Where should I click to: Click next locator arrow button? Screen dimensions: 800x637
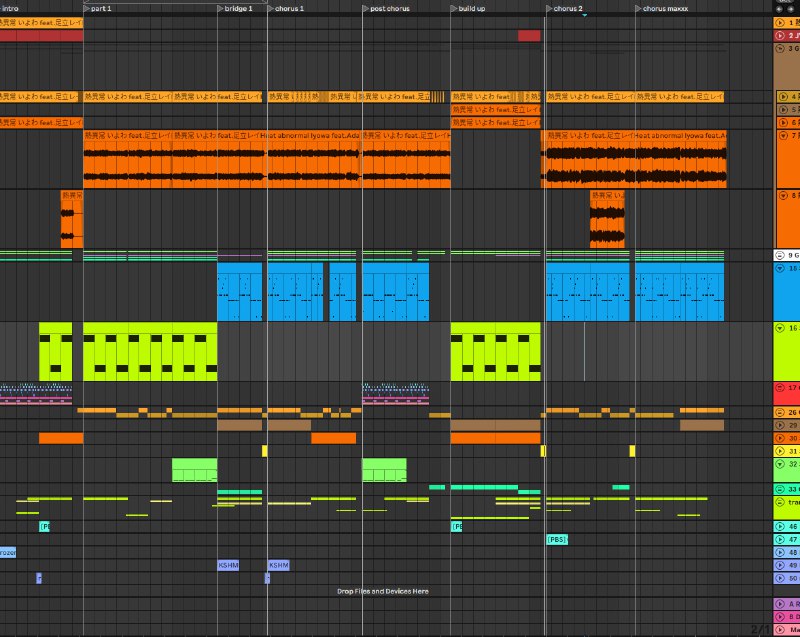[791, 9]
